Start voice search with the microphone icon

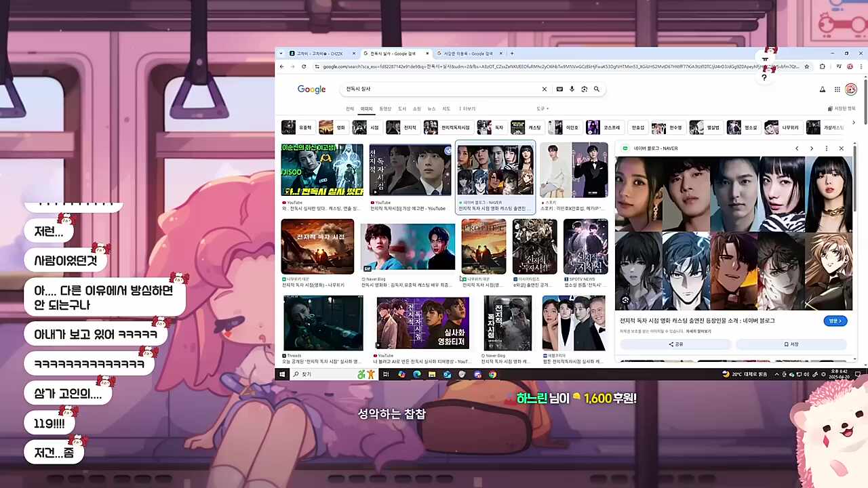click(572, 89)
